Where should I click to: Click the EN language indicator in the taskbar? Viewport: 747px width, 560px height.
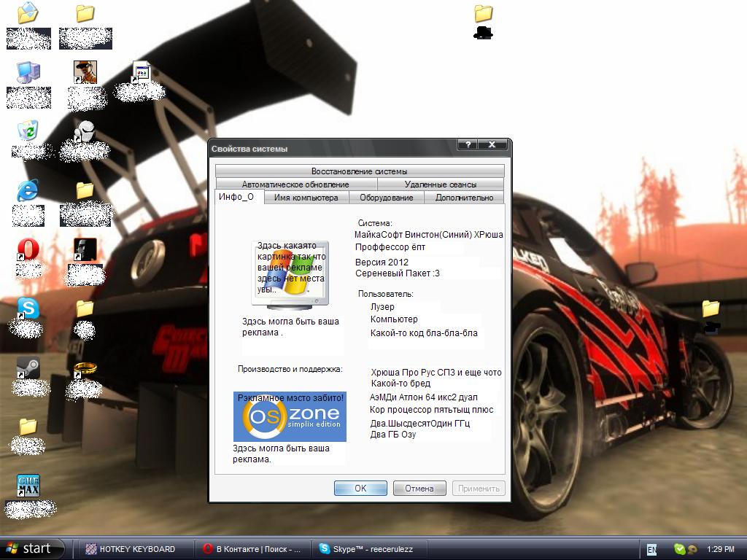[651, 550]
